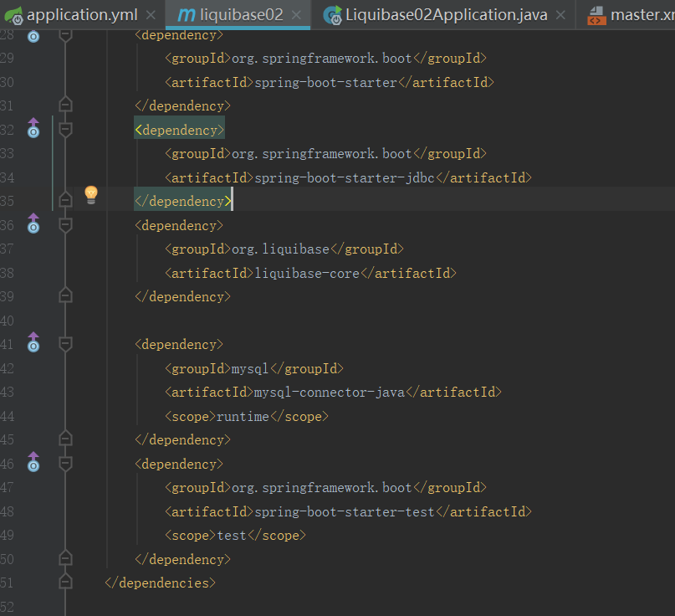Click the XML file icon on master.xml tab

click(596, 16)
